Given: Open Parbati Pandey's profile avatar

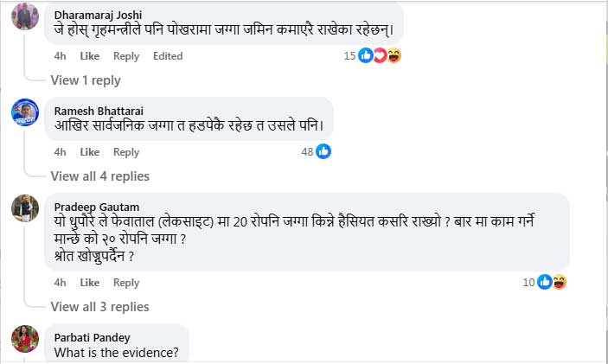Looking at the screenshot, I should pos(25,339).
